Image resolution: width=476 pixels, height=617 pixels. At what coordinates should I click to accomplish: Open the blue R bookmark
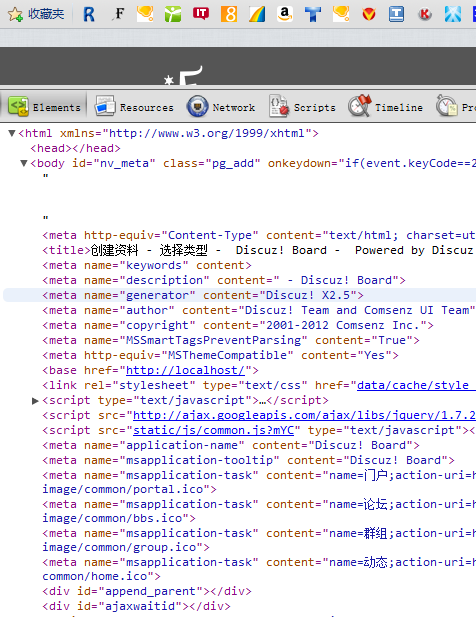[x=89, y=15]
